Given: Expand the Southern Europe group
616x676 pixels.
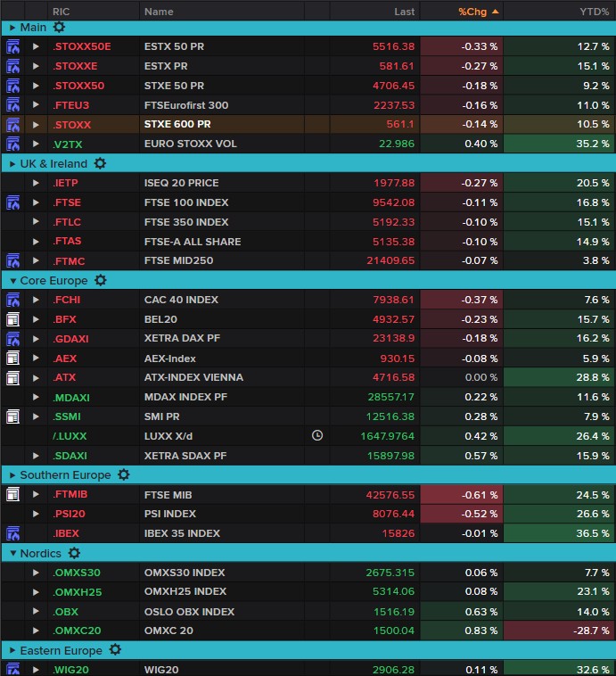Looking at the screenshot, I should 12,475.
